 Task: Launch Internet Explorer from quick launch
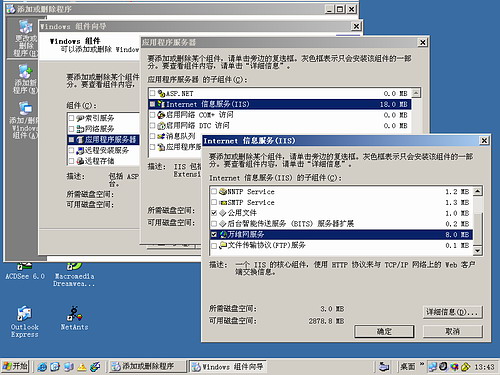[x=42, y=367]
